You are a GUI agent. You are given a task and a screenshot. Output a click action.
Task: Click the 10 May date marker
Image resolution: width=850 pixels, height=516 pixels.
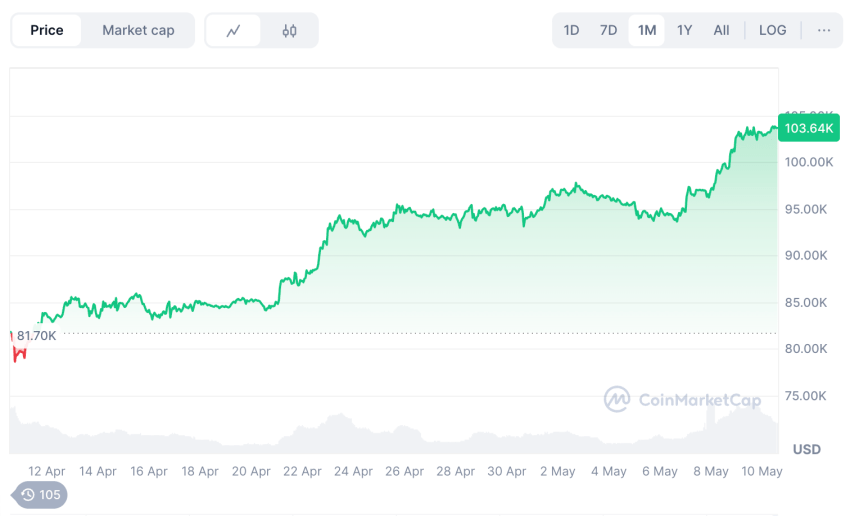tap(762, 471)
